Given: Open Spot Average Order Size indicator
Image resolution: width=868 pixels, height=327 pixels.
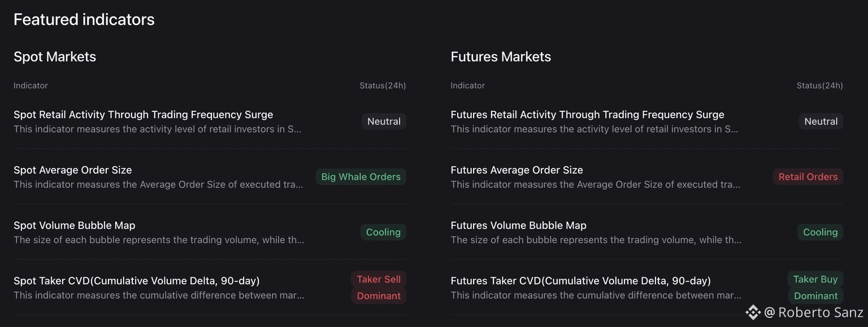Looking at the screenshot, I should pyautogui.click(x=72, y=170).
